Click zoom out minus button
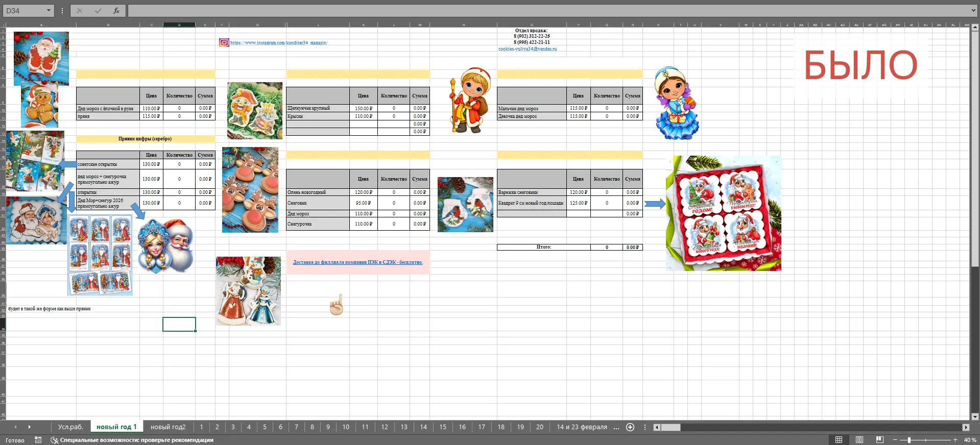The height and width of the screenshot is (445, 980). (895, 440)
